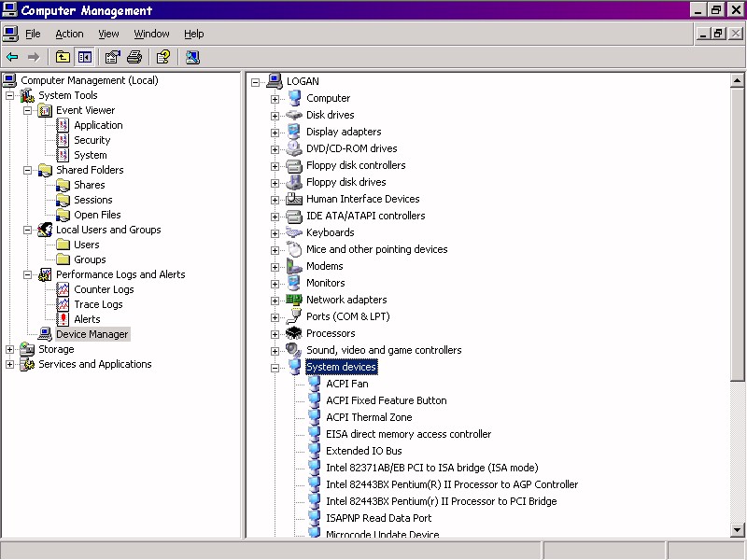
Task: Select Trace Logs in the tree
Action: 98,304
